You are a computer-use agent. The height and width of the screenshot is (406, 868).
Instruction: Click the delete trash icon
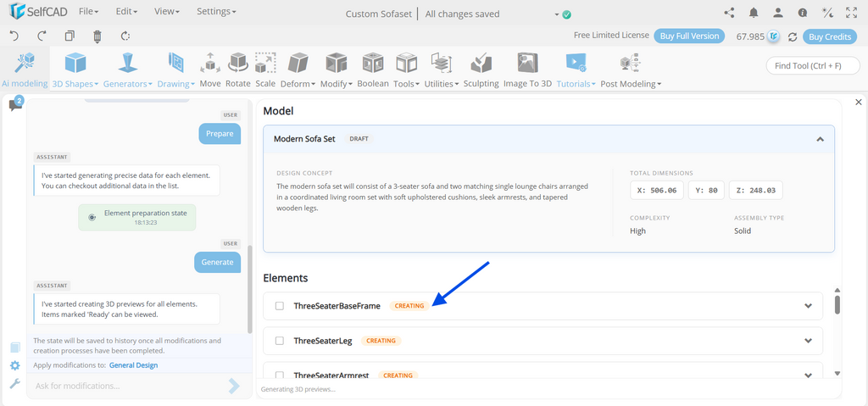tap(97, 36)
